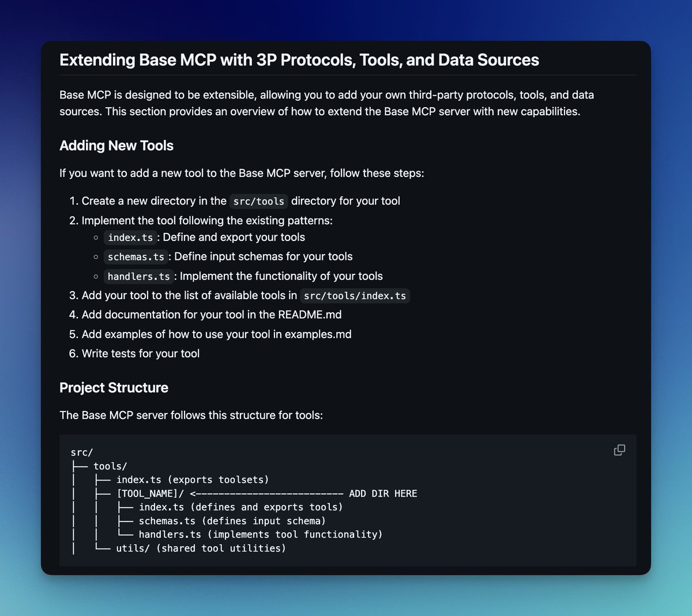
Task: Click the 'src/tools' inline code in step 1
Action: coord(259,201)
